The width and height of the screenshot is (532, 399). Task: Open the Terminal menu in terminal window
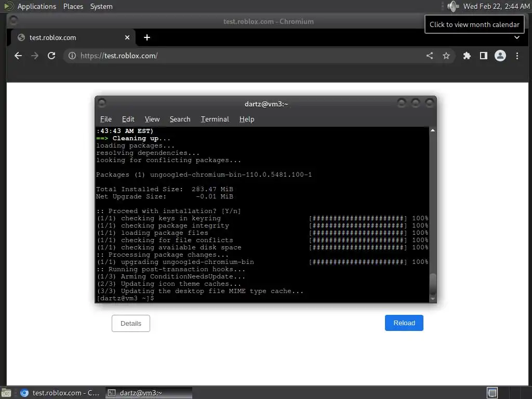[x=215, y=119]
